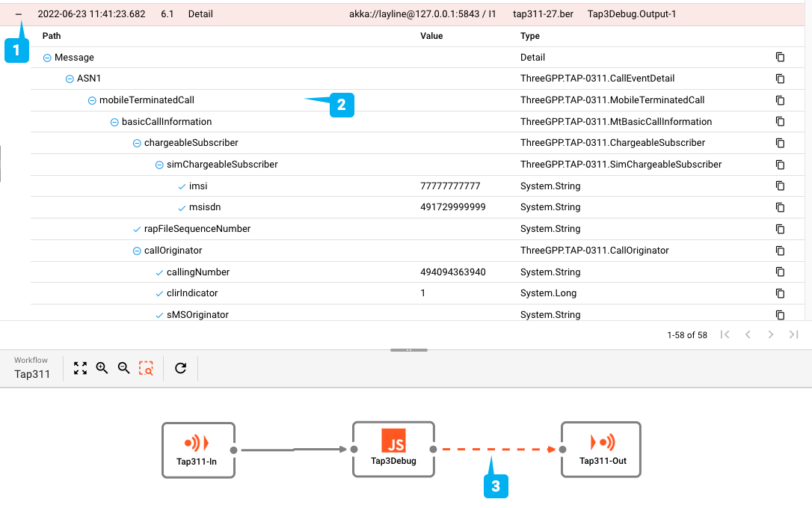Click the fit-to-screen workflow icon
812x508 pixels.
(80, 368)
